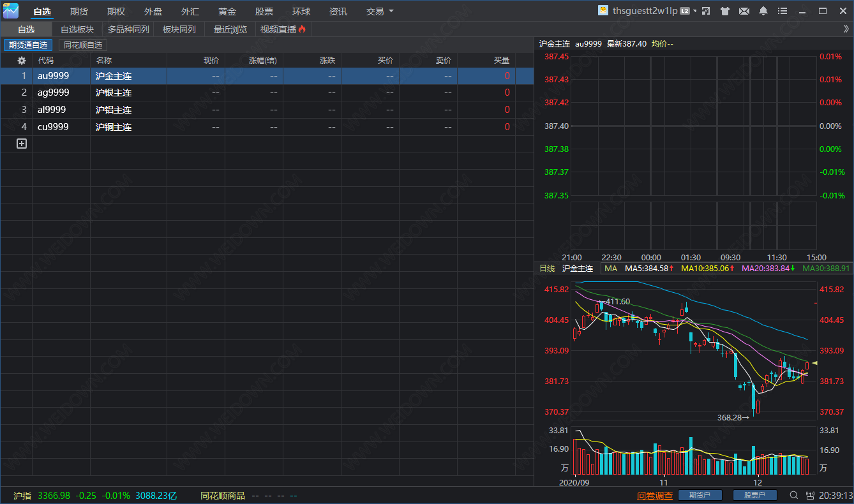This screenshot has width=854, height=504.
Task: Open the bell notifications icon
Action: [x=763, y=11]
